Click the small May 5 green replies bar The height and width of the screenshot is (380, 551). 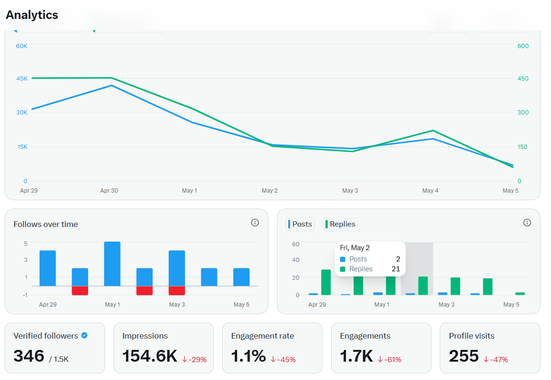pyautogui.click(x=520, y=294)
